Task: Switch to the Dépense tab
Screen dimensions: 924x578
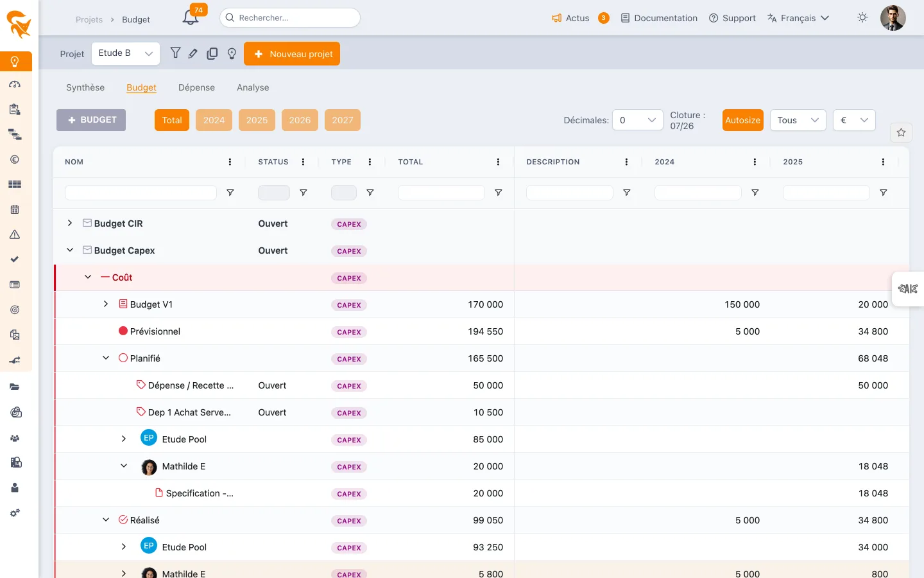Action: click(x=196, y=87)
